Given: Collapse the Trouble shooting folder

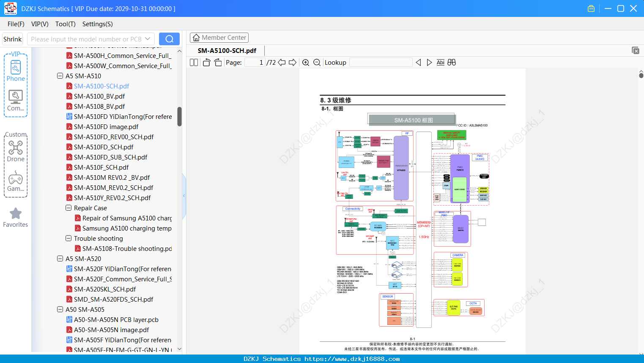Looking at the screenshot, I should coord(69,239).
